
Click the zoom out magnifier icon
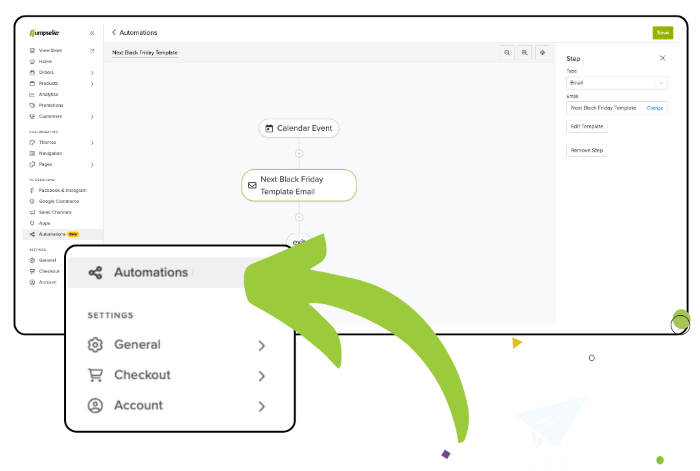tap(507, 52)
